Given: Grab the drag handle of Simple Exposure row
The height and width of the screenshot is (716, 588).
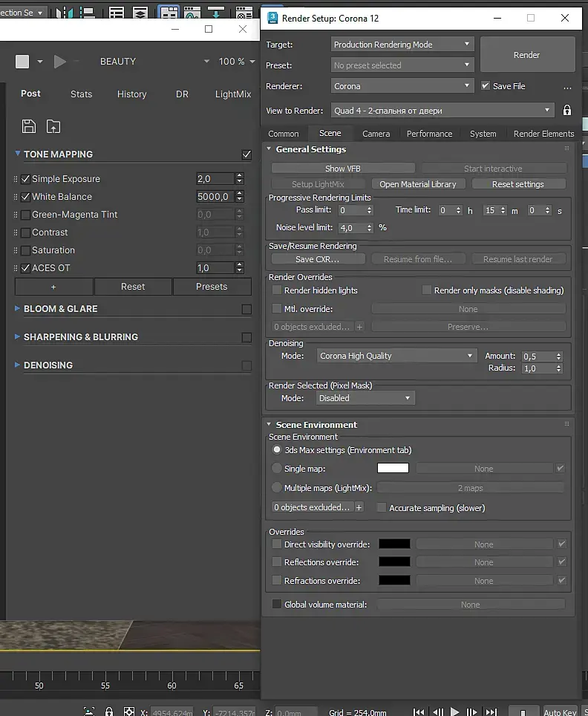Looking at the screenshot, I should pyautogui.click(x=16, y=179).
